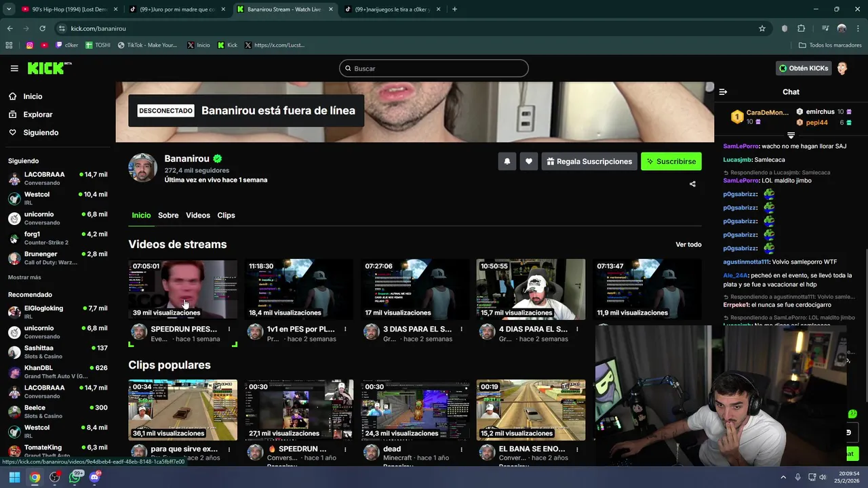Click the notification bell icon for Bananirou
The width and height of the screenshot is (868, 488).
click(x=507, y=161)
